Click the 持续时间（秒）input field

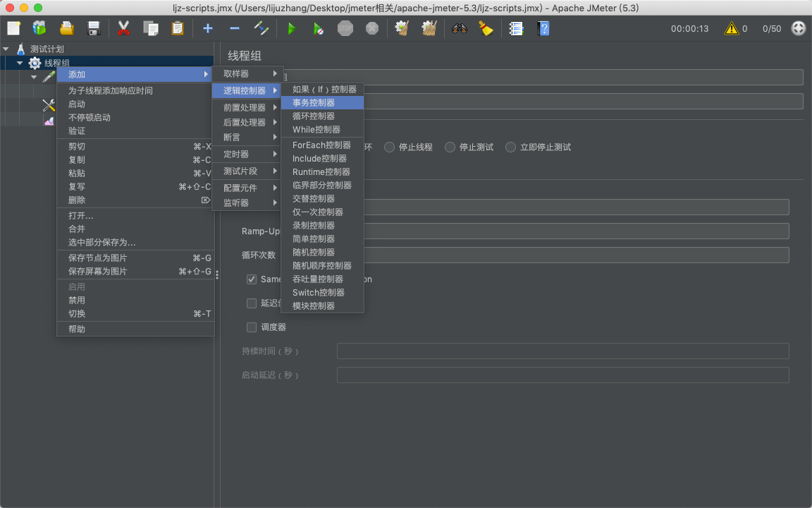(x=563, y=351)
